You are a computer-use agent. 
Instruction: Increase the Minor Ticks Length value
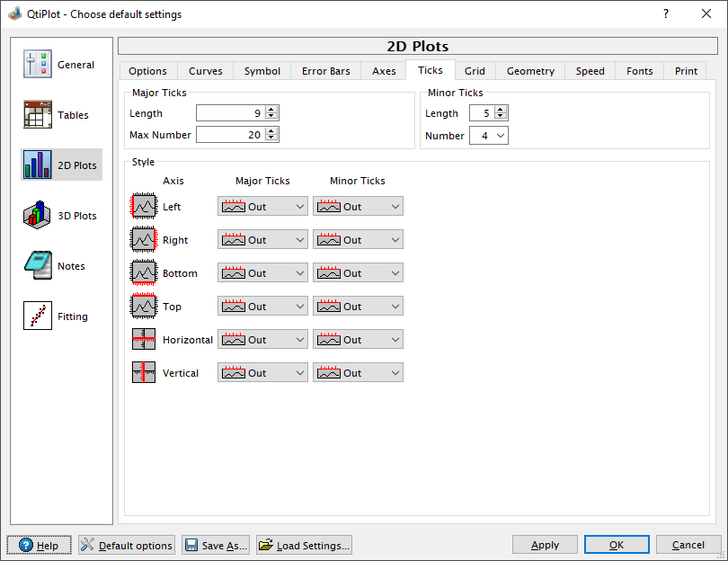[501, 110]
